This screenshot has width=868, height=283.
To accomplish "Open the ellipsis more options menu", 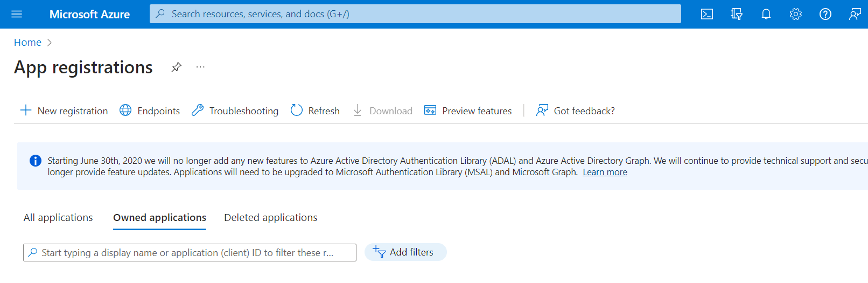I will tap(200, 67).
